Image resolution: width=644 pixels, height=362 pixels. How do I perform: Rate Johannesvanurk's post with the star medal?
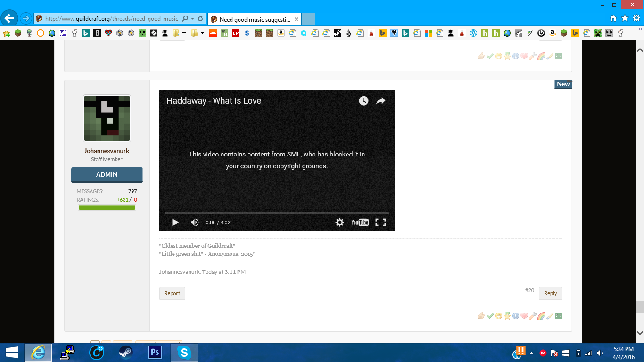[x=507, y=316]
